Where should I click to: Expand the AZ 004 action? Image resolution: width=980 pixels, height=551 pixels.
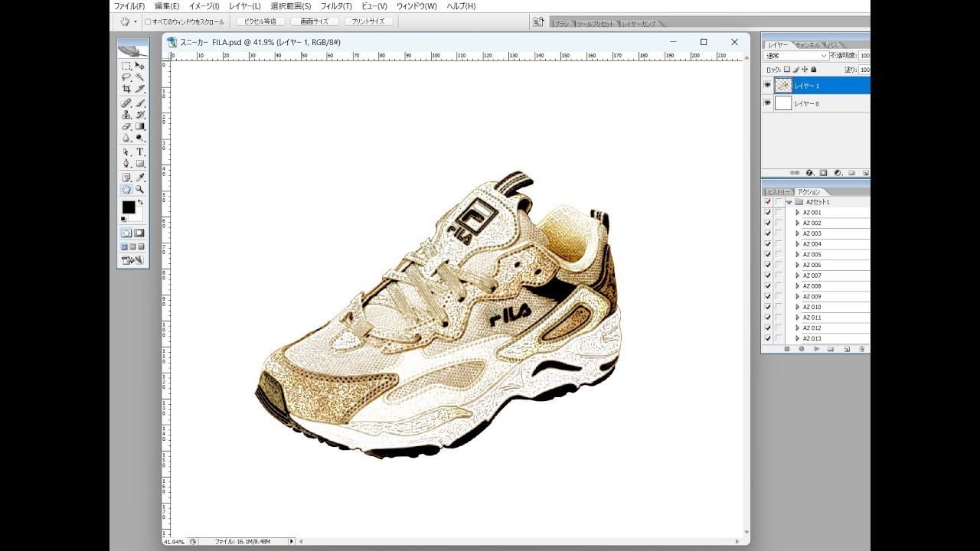click(798, 244)
